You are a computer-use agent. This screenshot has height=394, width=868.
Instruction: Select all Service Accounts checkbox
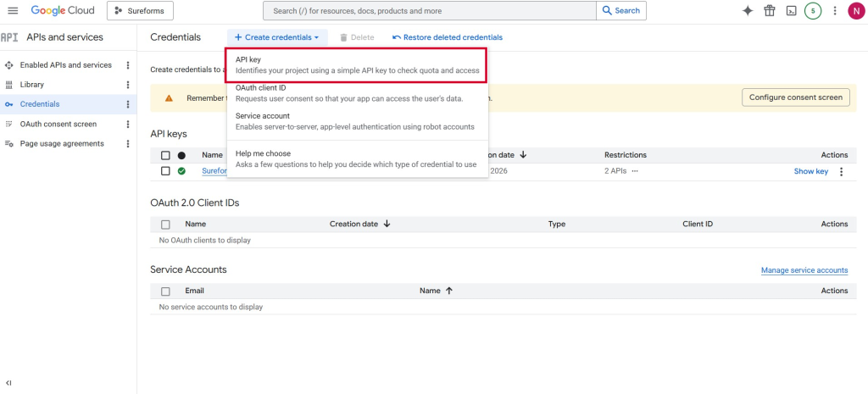click(165, 291)
